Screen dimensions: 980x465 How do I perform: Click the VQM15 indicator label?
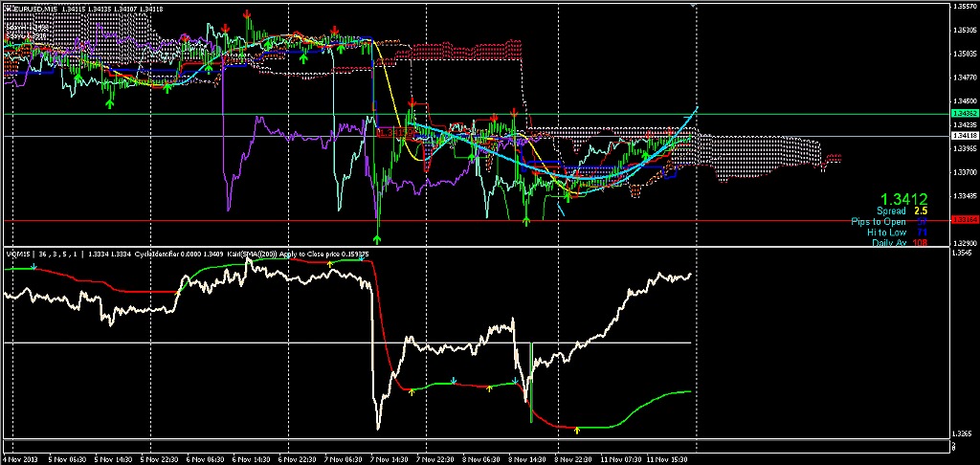tap(16, 255)
